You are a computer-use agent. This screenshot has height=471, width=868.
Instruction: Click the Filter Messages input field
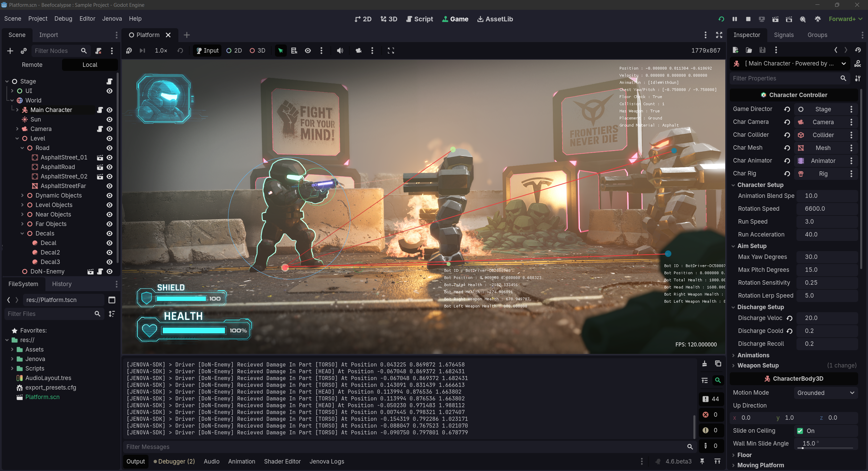pos(410,447)
